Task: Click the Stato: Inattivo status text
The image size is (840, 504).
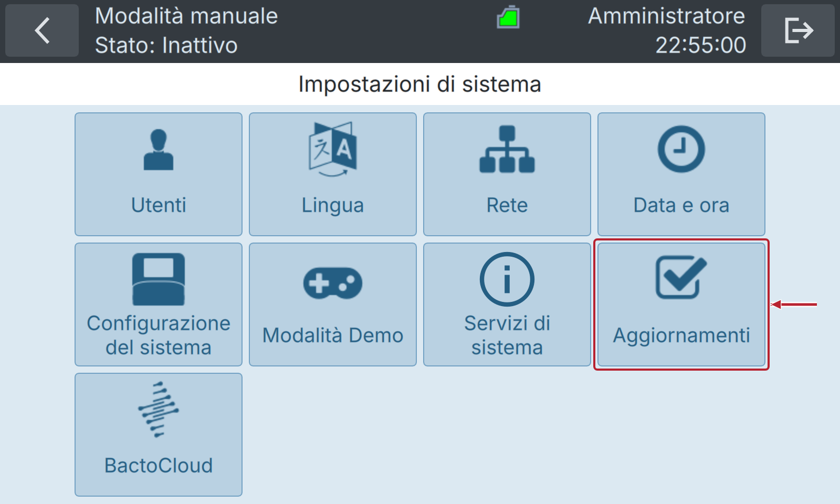Action: [x=166, y=45]
